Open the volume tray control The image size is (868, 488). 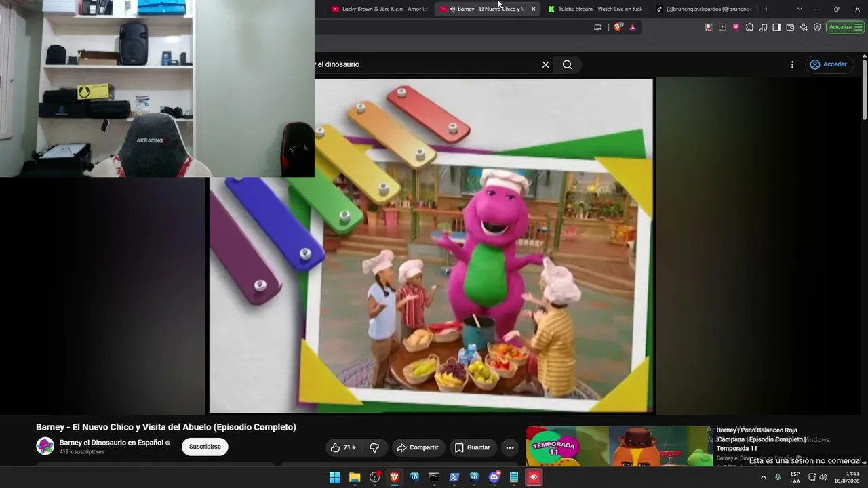click(x=823, y=477)
